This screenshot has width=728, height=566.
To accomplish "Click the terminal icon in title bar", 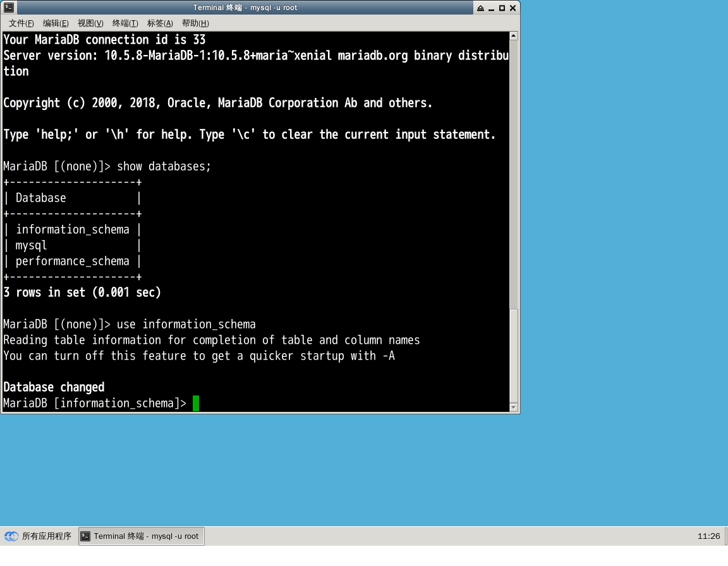I will [9, 8].
